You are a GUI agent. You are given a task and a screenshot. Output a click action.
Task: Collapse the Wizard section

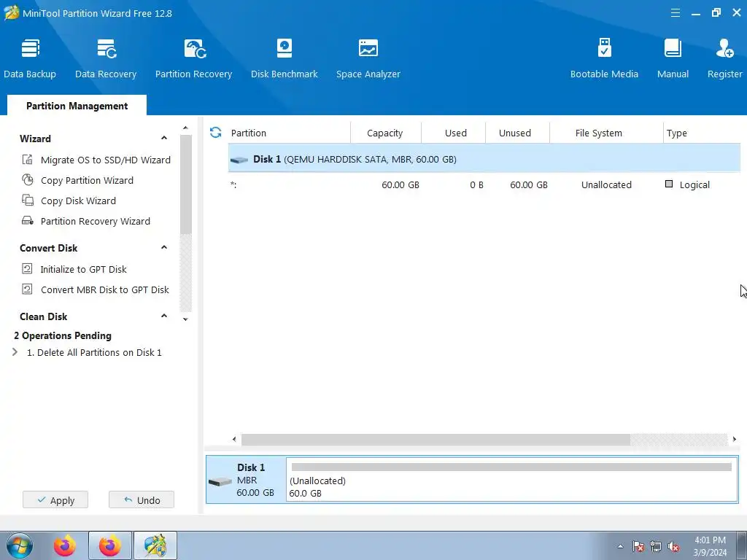tap(164, 138)
